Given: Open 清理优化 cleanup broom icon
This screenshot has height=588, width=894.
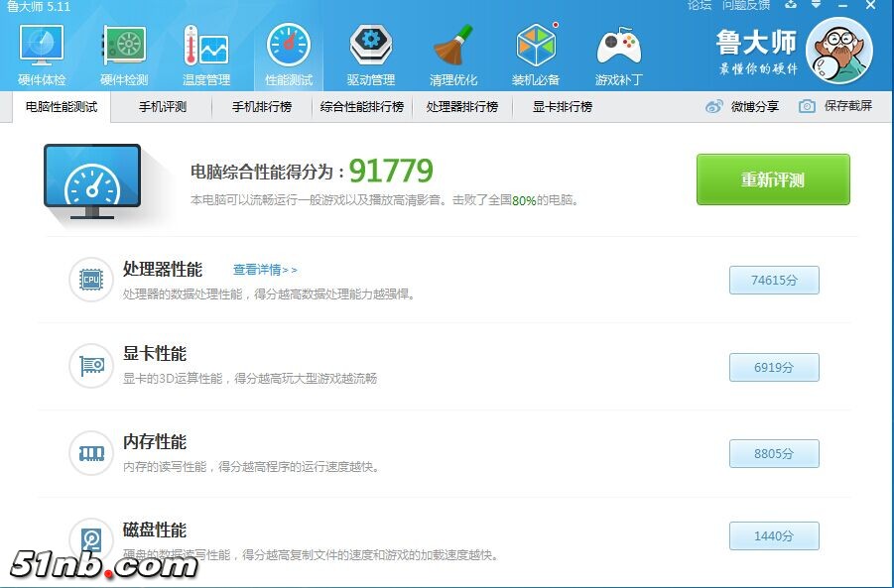Looking at the screenshot, I should click(x=453, y=46).
